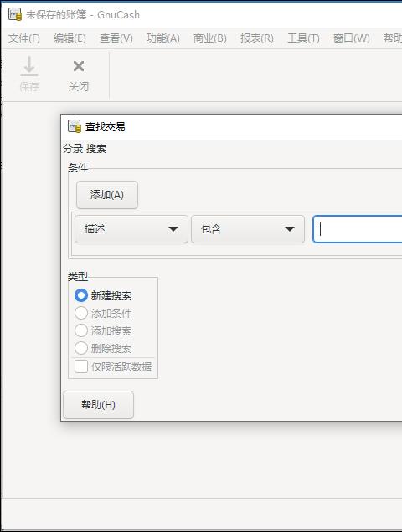
Task: Click the 分录 搜索 label text
Action: (85, 149)
